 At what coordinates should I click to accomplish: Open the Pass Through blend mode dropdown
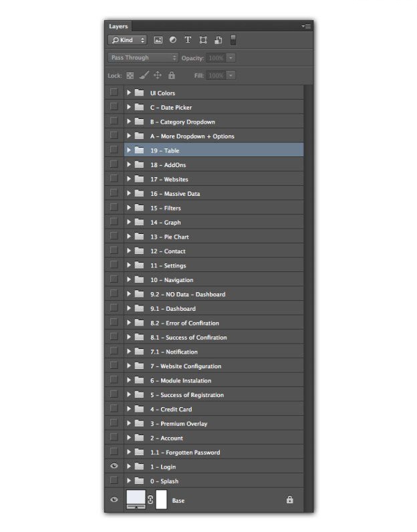coord(143,58)
